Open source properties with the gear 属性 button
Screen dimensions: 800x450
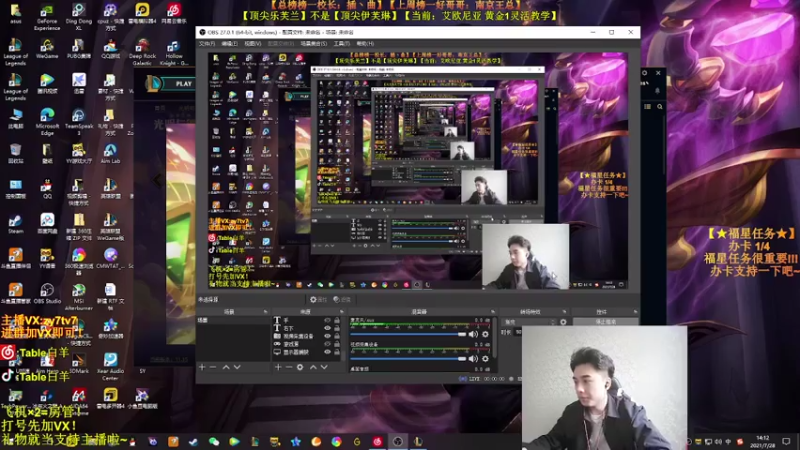coord(318,299)
